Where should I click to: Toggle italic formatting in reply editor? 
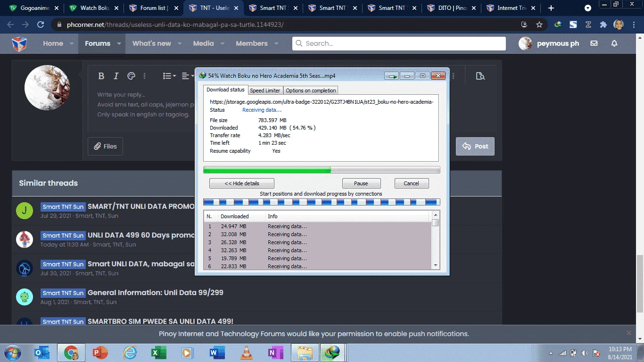tap(116, 76)
